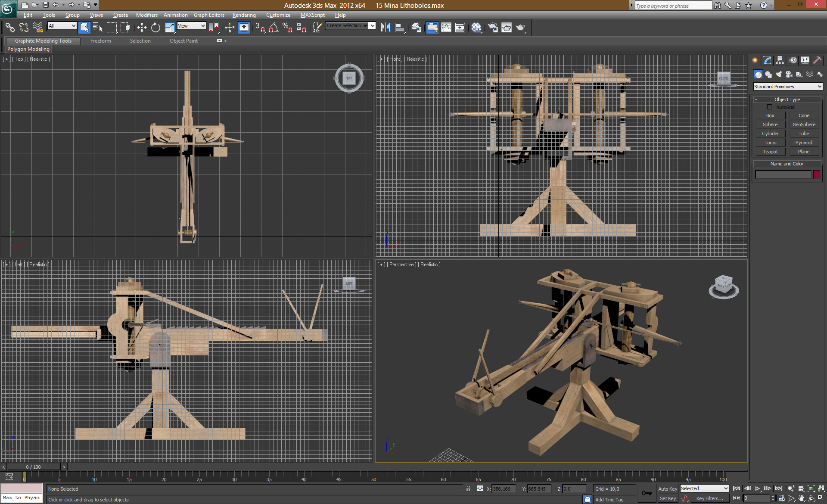
Task: Open the Render Setup teapot icon
Action: click(x=493, y=28)
